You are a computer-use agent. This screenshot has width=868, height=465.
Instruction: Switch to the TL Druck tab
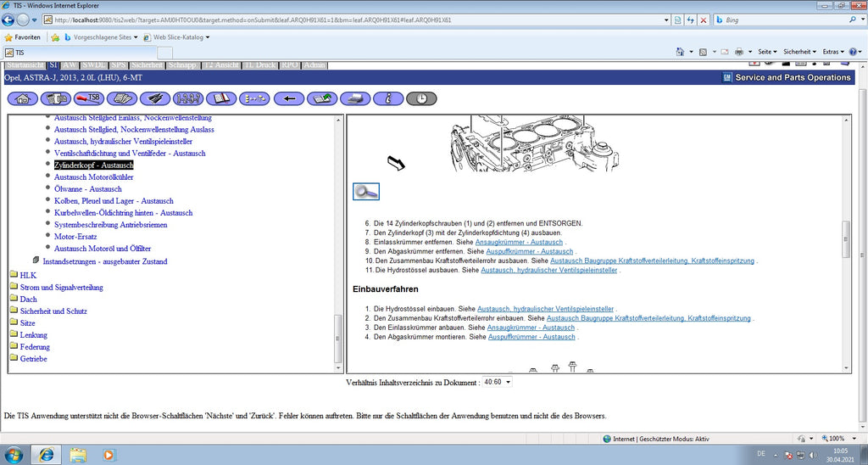[x=259, y=64]
